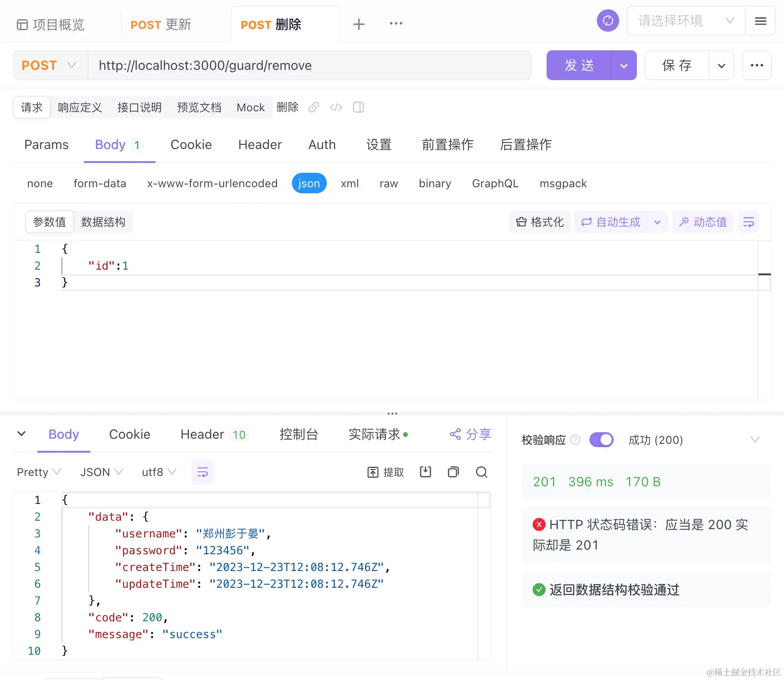Open the Mock section
This screenshot has width=784, height=680.
click(250, 108)
